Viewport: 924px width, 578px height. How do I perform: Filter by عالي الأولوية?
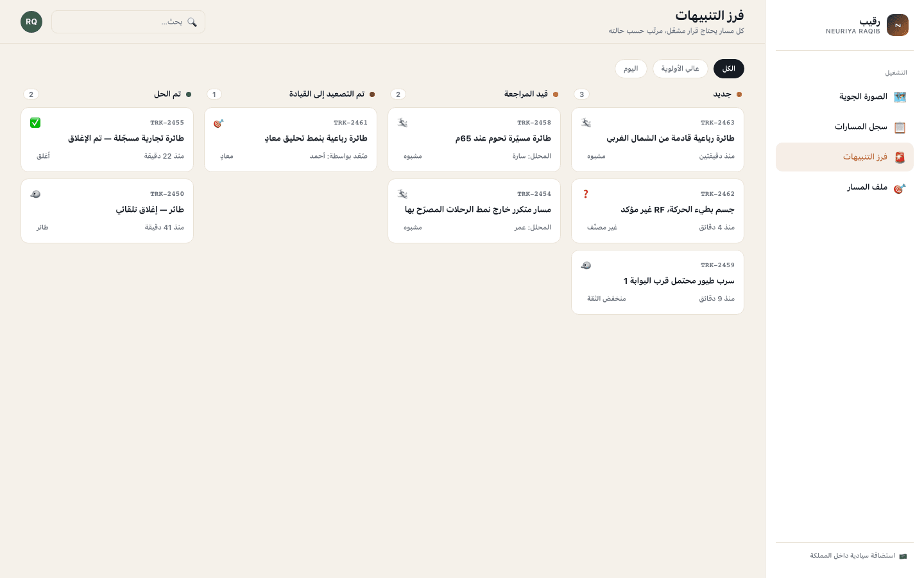pyautogui.click(x=680, y=69)
